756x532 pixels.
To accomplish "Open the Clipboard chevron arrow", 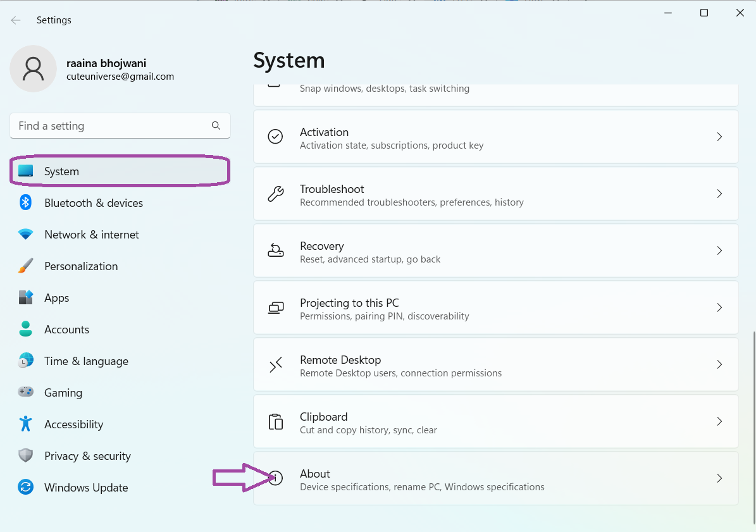I will 719,421.
